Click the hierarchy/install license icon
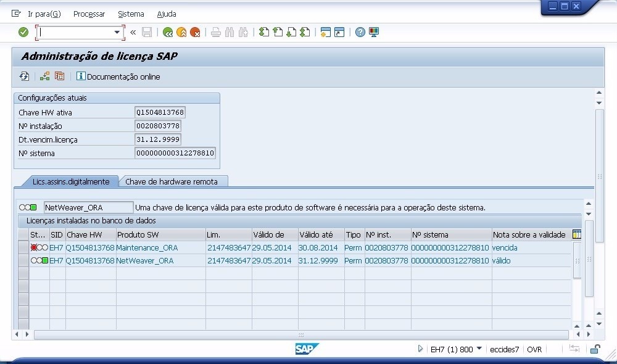 (x=45, y=77)
